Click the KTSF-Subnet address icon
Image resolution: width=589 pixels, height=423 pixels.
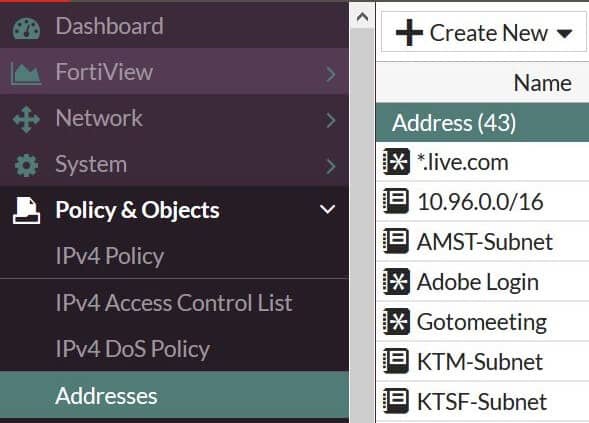pos(396,401)
